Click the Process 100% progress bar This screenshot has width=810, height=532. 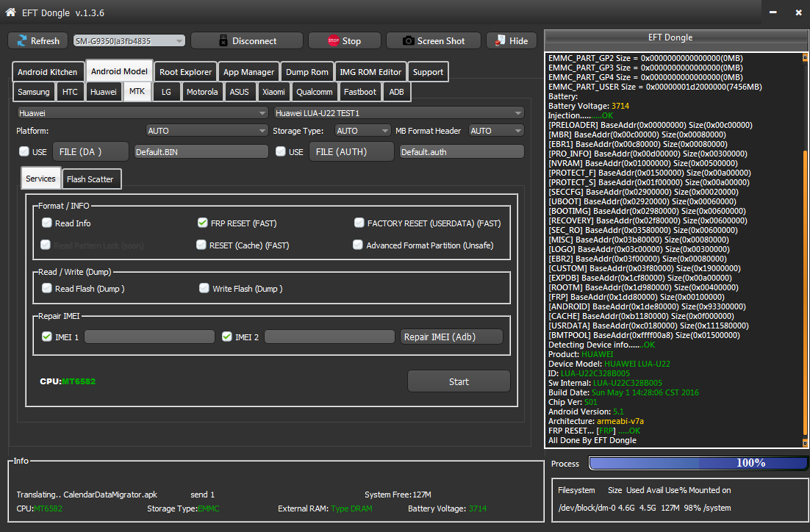point(698,463)
